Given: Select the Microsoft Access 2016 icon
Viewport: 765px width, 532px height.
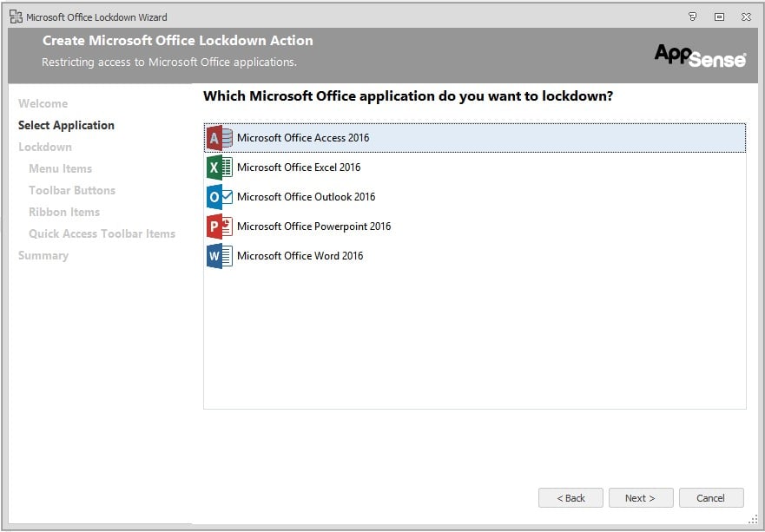Looking at the screenshot, I should [x=220, y=138].
